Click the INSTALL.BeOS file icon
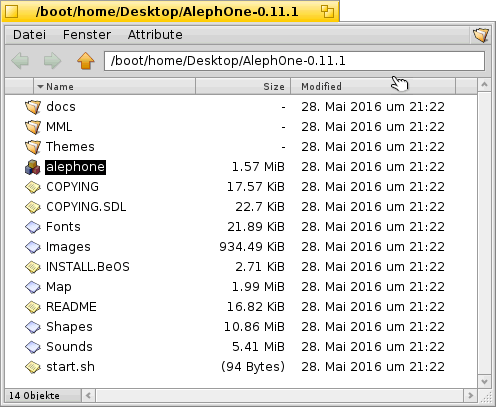The image size is (496, 407). (x=33, y=267)
